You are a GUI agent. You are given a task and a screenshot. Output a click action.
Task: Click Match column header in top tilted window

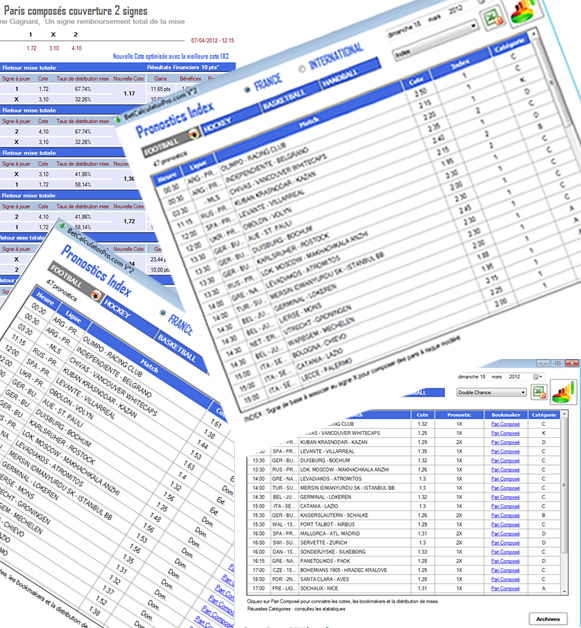308,121
